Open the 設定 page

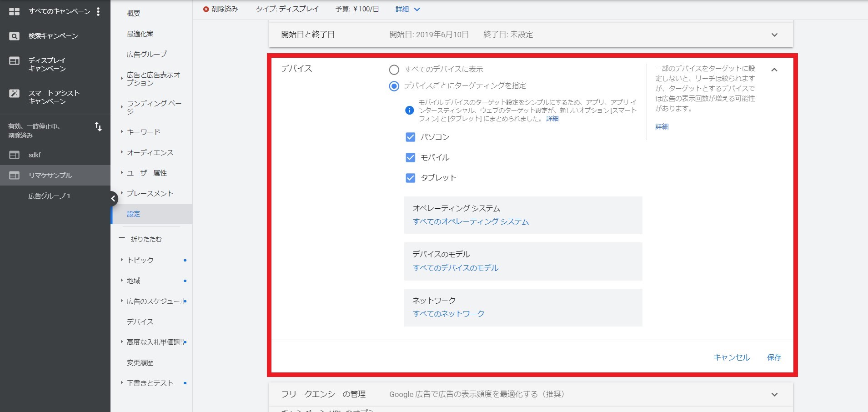(x=134, y=214)
